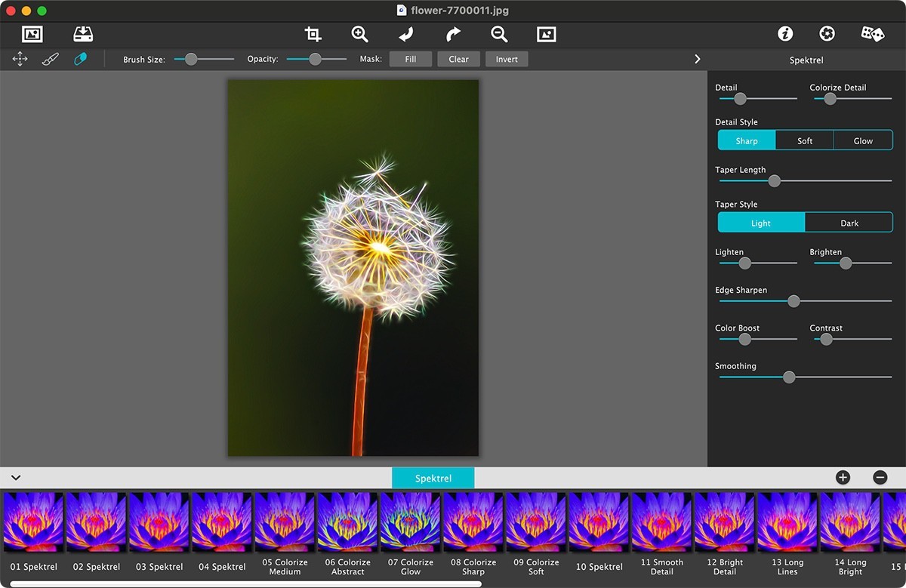This screenshot has width=906, height=588.
Task: Zoom out with magnifier minus
Action: coord(498,33)
